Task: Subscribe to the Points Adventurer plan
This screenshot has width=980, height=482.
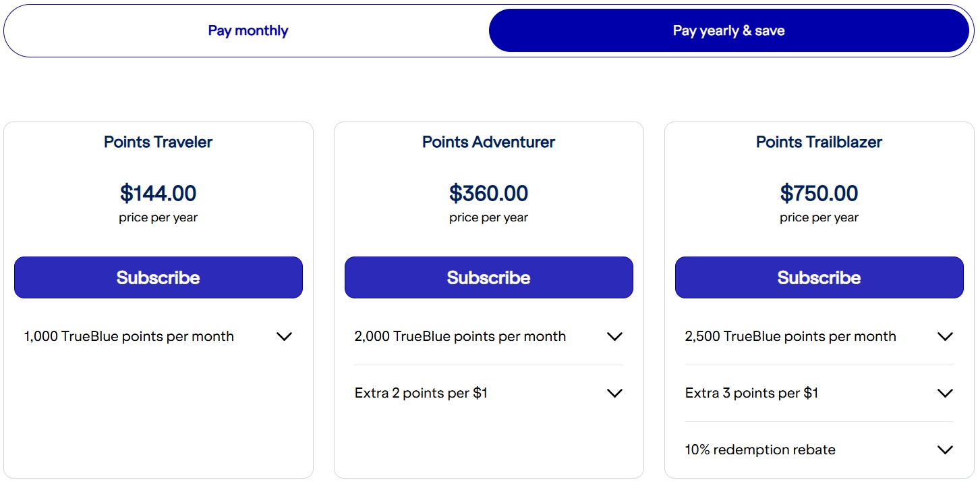Action: (488, 277)
